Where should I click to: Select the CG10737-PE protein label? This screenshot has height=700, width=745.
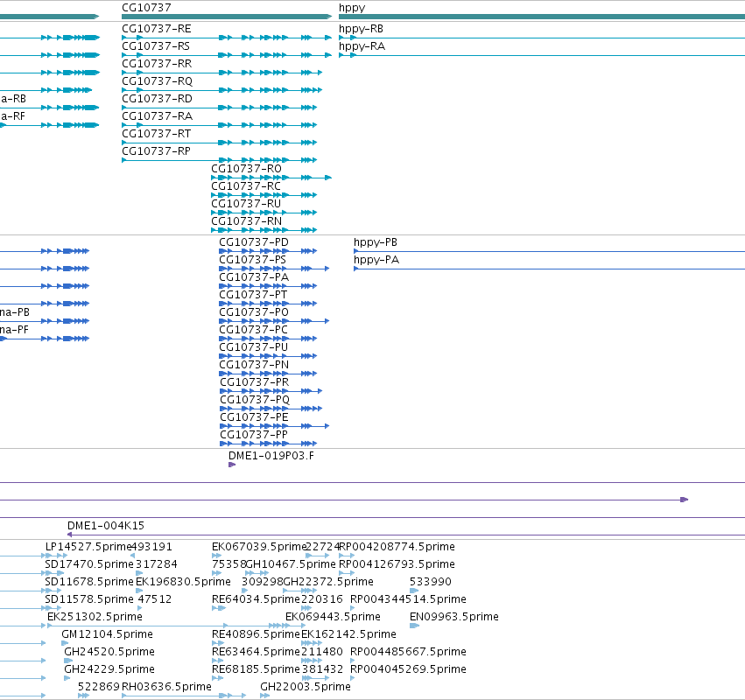click(254, 418)
